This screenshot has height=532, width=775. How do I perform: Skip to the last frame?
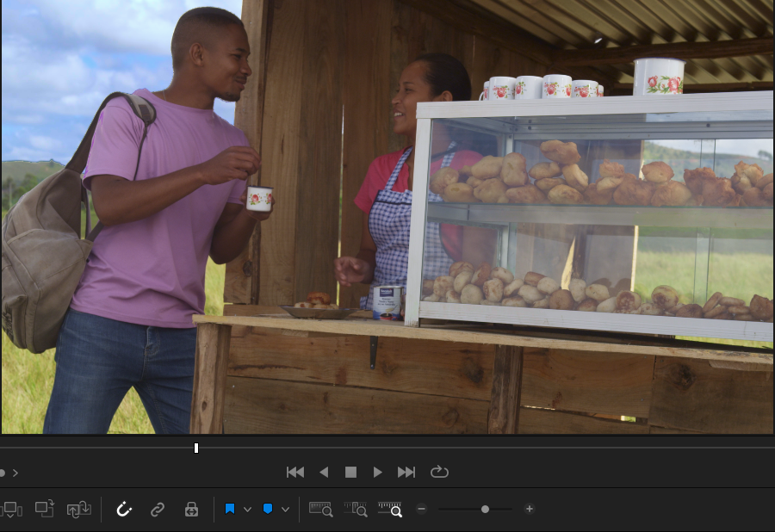(406, 472)
